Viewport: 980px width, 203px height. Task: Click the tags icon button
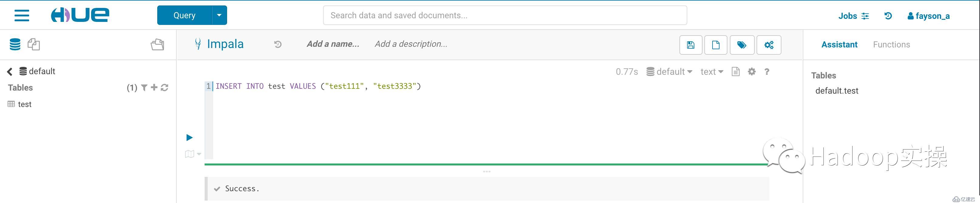(741, 45)
